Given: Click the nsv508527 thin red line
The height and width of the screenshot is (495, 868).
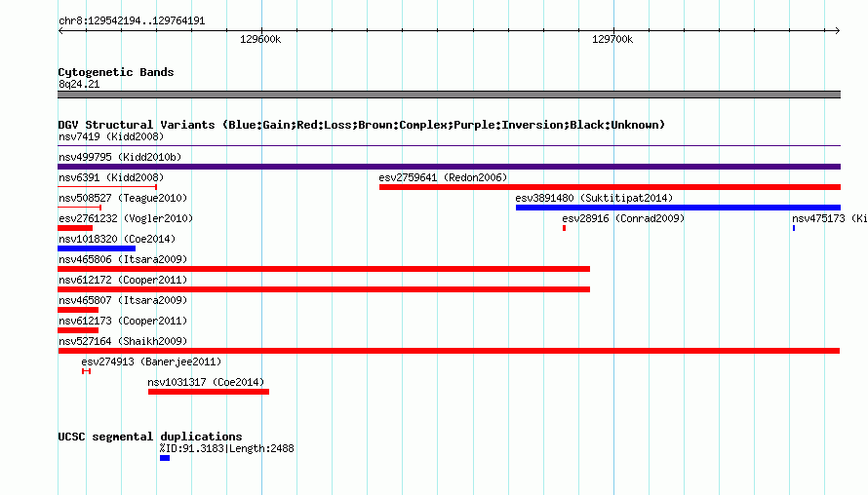Looking at the screenshot, I should pos(80,208).
